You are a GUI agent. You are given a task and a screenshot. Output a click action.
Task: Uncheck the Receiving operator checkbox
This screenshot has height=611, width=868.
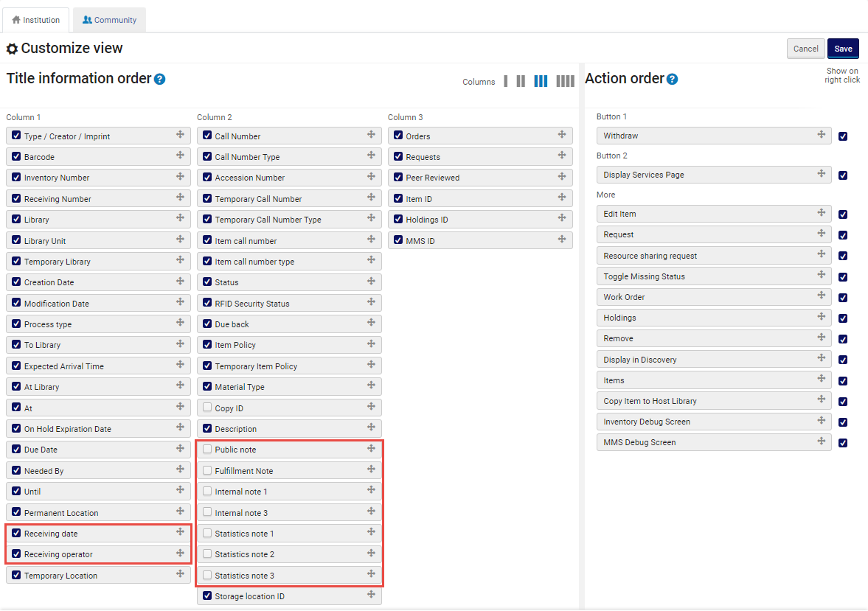click(16, 554)
